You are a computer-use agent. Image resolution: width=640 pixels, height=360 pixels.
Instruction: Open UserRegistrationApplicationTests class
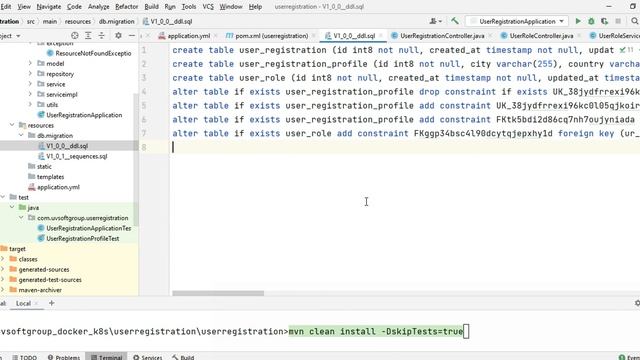(84, 228)
